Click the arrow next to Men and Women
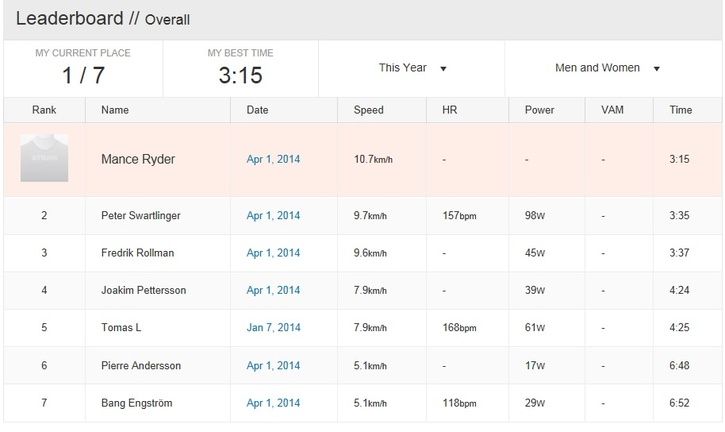The width and height of the screenshot is (725, 432). click(x=657, y=69)
